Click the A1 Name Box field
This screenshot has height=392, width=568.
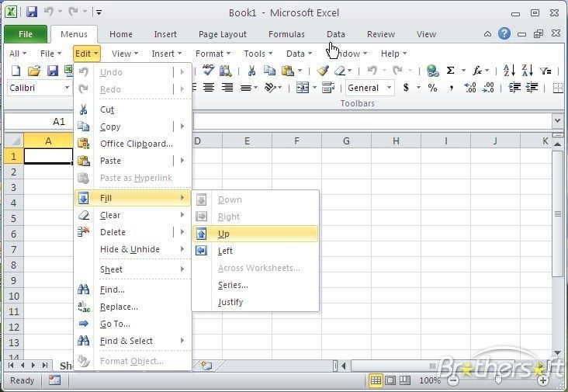[39, 121]
